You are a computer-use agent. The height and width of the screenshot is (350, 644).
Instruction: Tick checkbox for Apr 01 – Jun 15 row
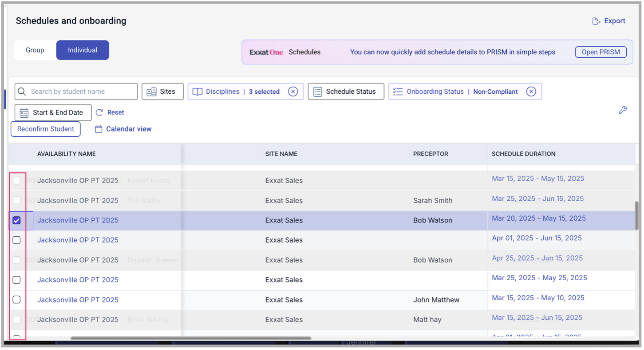pyautogui.click(x=16, y=240)
